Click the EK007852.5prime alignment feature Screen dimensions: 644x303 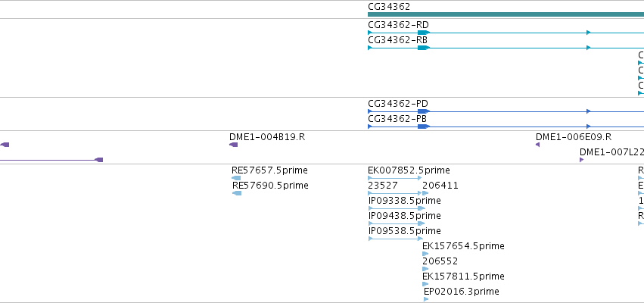[x=395, y=178]
